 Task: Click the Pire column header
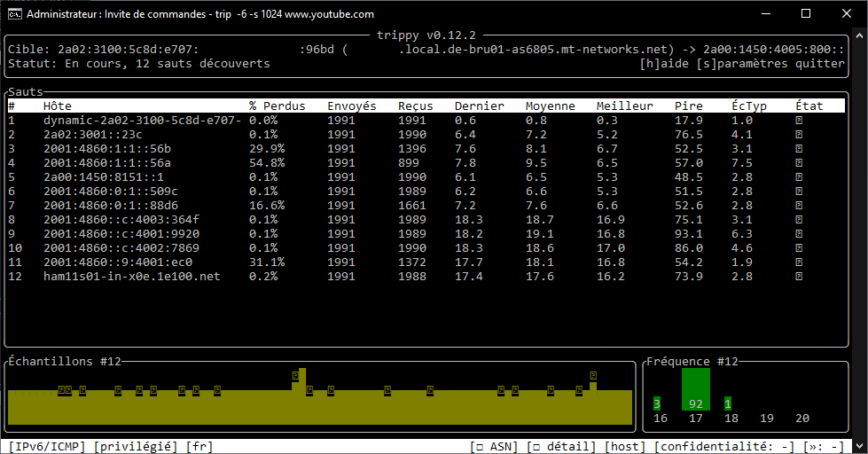689,106
